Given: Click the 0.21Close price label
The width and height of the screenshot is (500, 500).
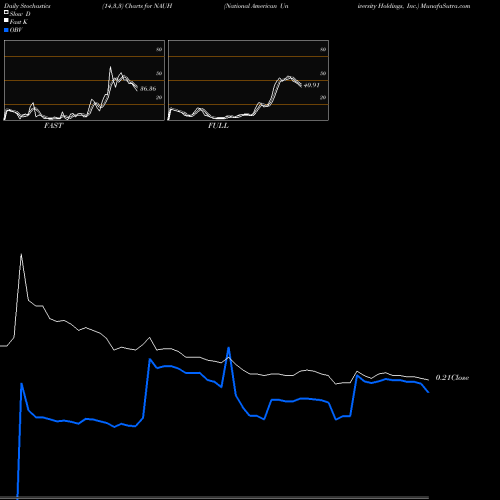Looking at the screenshot, I should coord(452,378).
